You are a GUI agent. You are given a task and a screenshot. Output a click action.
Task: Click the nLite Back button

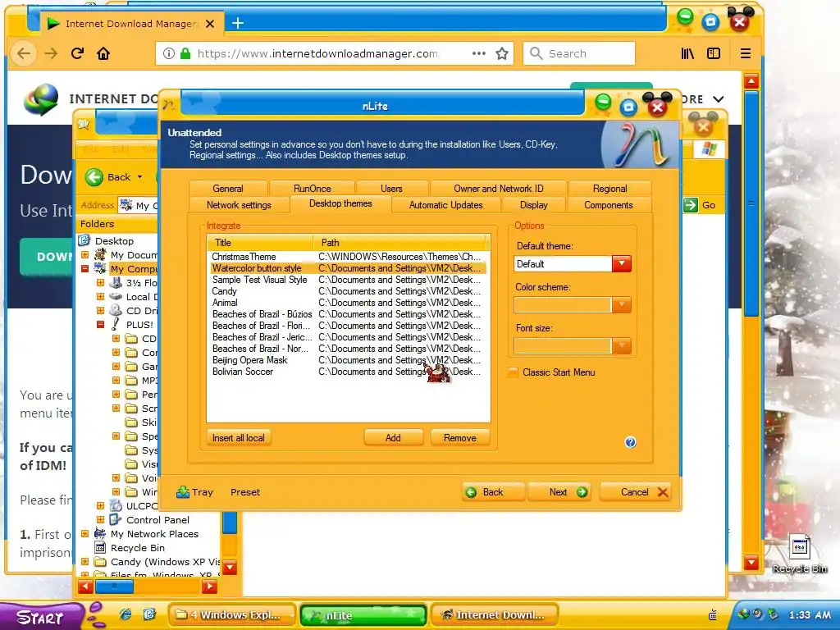(493, 492)
